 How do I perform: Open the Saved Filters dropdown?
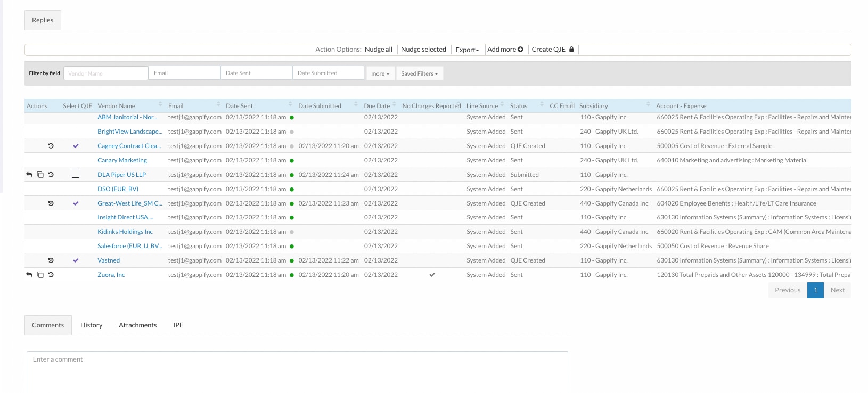[419, 73]
